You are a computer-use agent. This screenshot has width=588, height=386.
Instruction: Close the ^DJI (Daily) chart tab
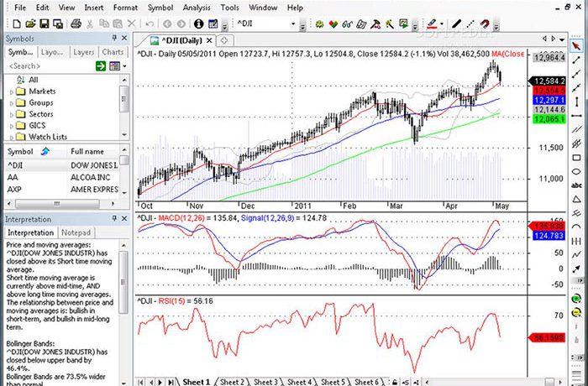coord(209,40)
